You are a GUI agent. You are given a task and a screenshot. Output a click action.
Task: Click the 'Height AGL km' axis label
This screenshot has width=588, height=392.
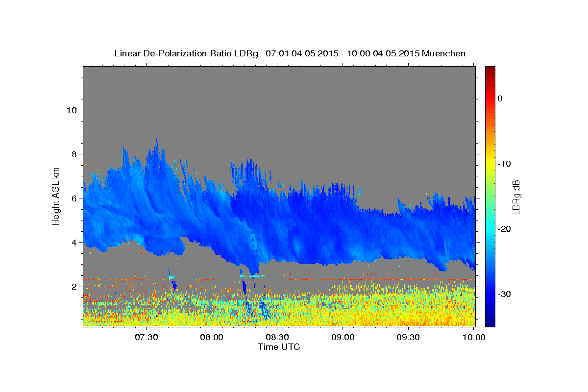(56, 196)
